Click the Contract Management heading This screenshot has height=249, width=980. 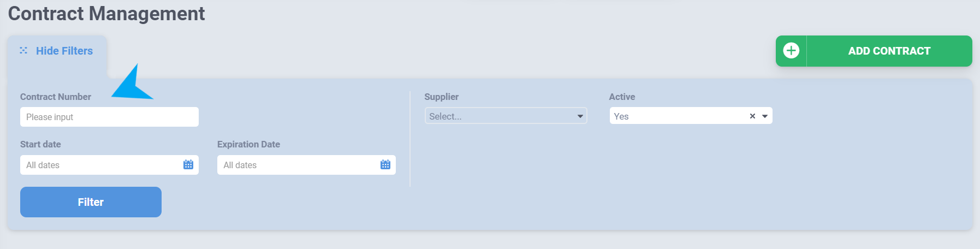click(106, 14)
